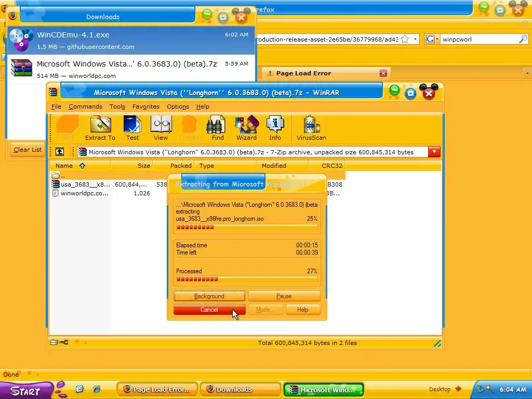Select the Microsoft Windows Vista 7z download entry

131,69
